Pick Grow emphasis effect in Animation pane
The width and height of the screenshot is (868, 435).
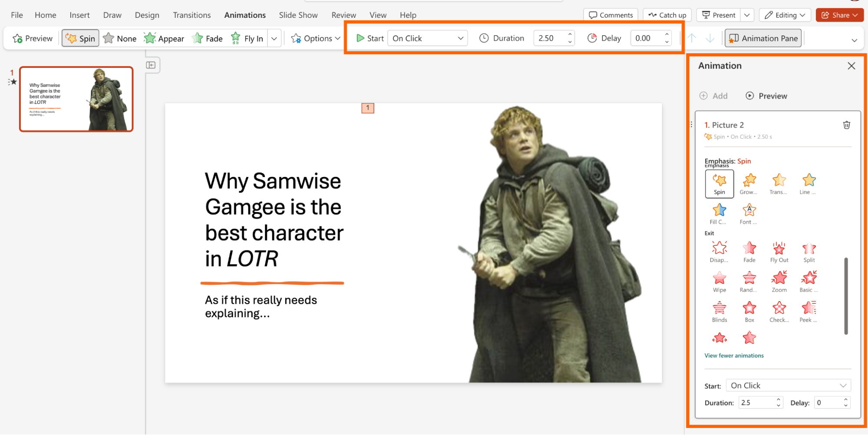749,184
